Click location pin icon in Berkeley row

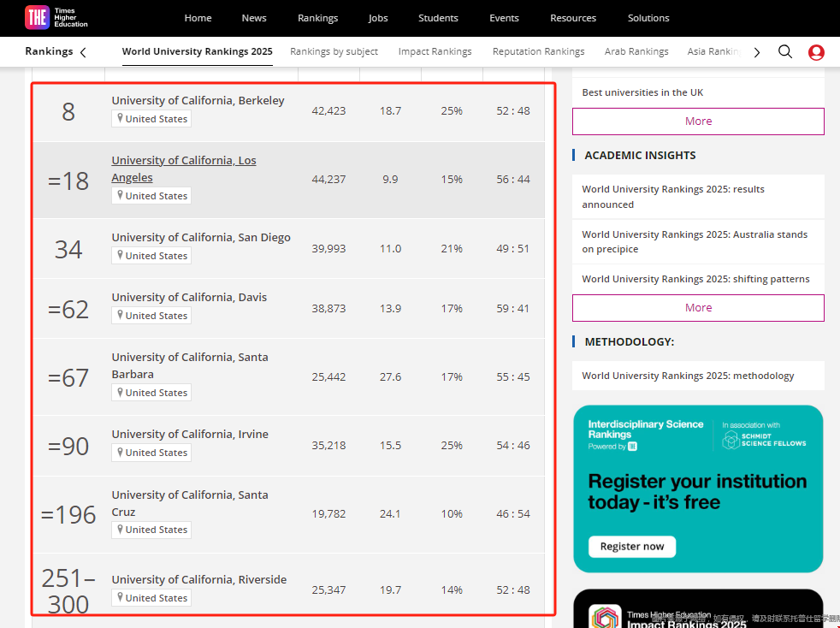tap(120, 118)
